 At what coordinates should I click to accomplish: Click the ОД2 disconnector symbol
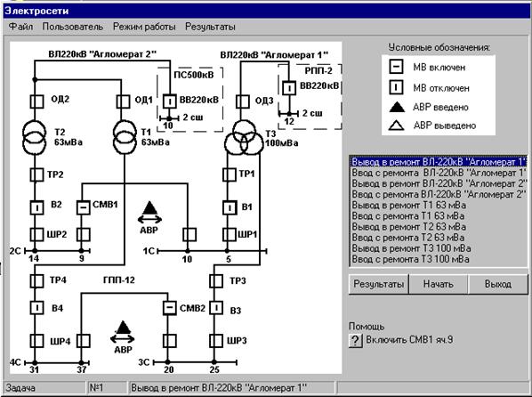[x=37, y=101]
